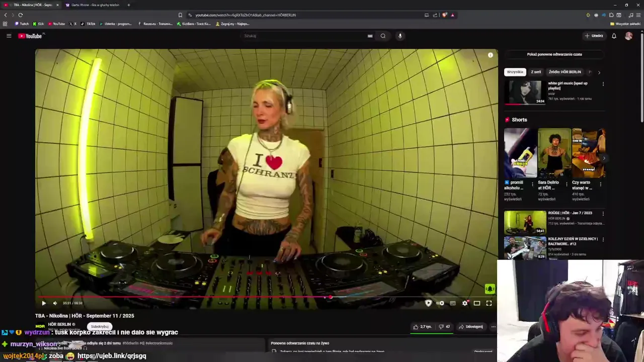Open the more actions menu below the video
The width and height of the screenshot is (644, 362).
(x=493, y=327)
